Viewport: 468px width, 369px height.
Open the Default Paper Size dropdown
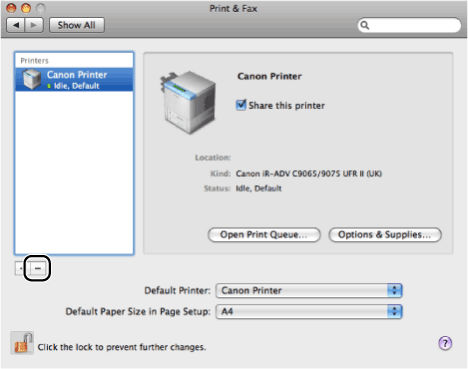point(309,312)
